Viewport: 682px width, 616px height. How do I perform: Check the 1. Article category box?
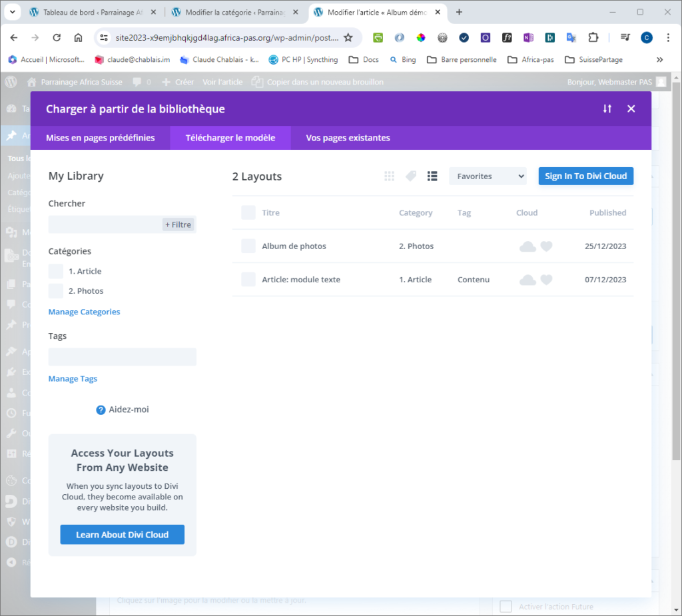point(56,271)
